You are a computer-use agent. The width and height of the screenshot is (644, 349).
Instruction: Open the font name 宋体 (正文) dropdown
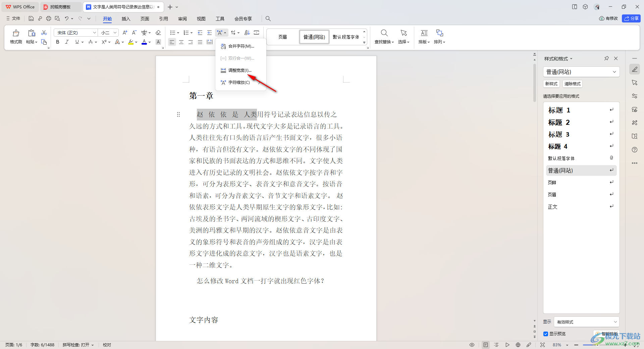(95, 33)
